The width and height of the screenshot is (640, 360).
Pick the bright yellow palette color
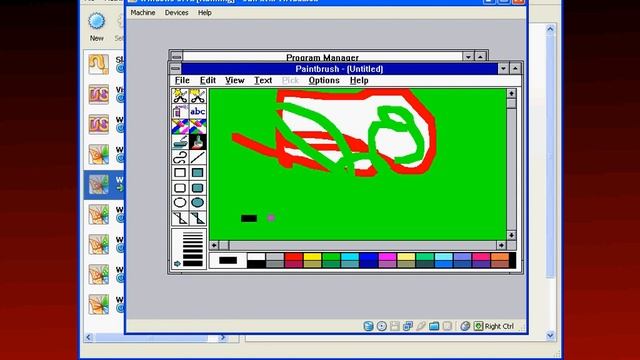312,257
